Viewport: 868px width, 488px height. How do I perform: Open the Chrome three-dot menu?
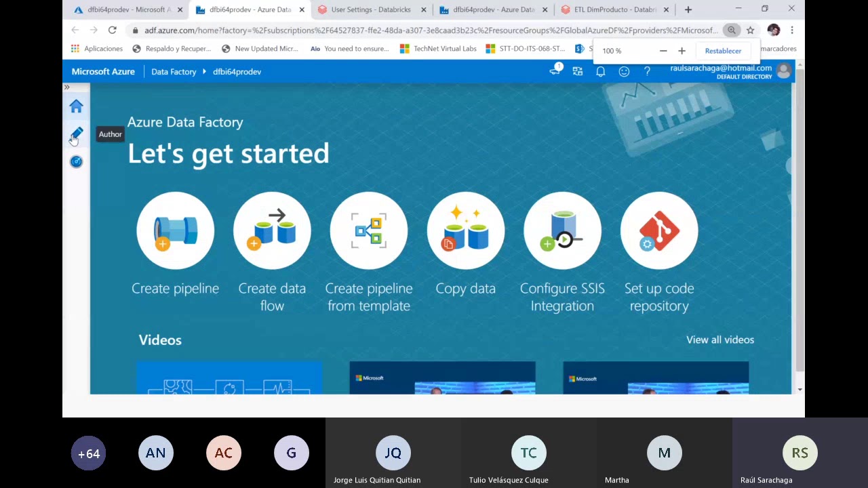pos(792,30)
